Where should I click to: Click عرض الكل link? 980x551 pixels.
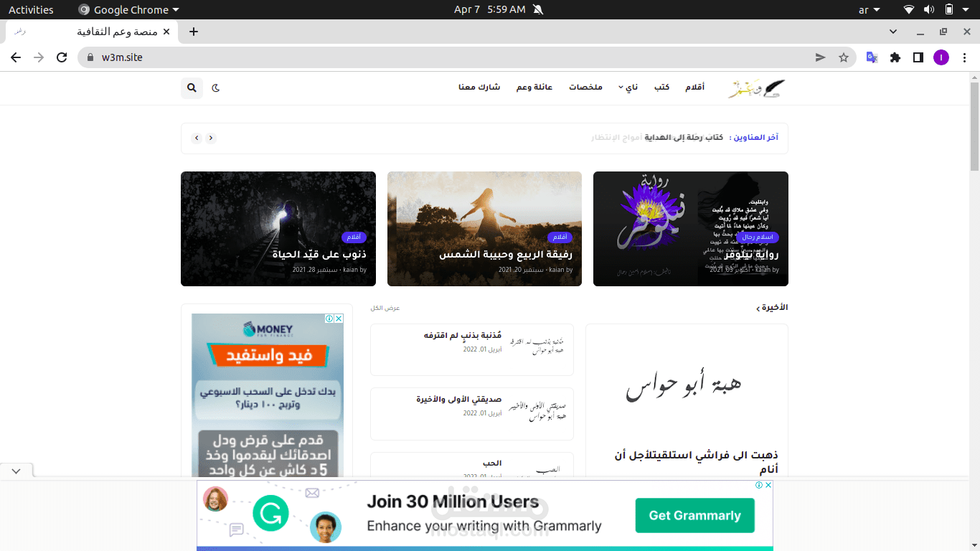[x=385, y=308]
